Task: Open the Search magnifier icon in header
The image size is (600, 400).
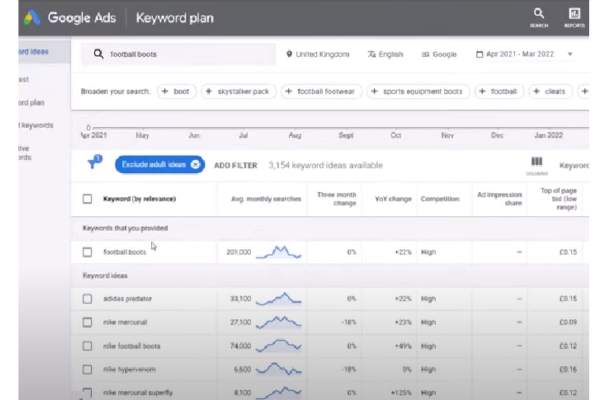Action: coord(539,14)
